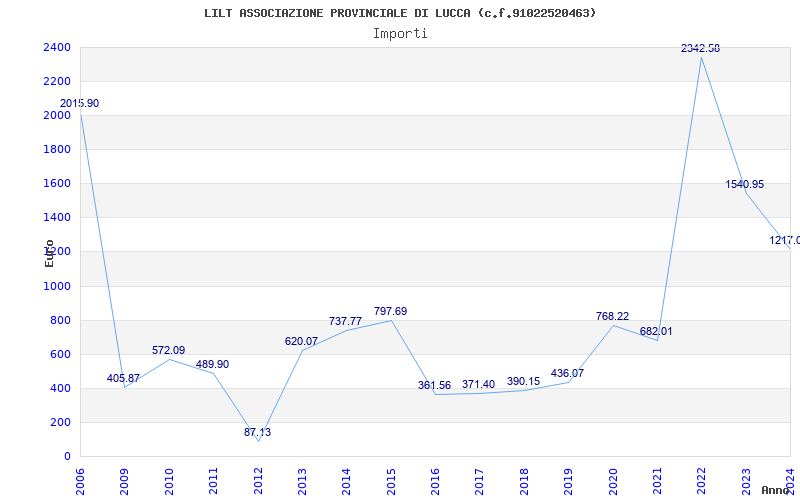
Task: Click the x-axis year 2016
Action: pos(435,481)
